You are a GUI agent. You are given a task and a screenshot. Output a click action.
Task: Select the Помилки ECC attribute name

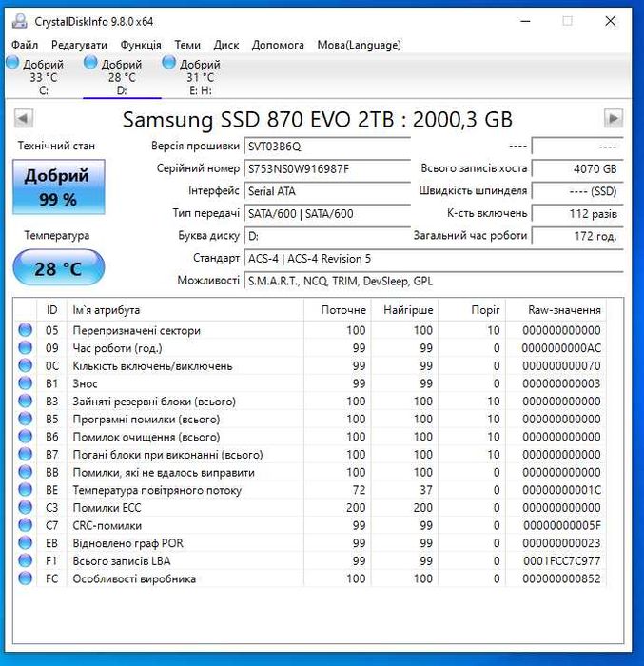pos(107,508)
